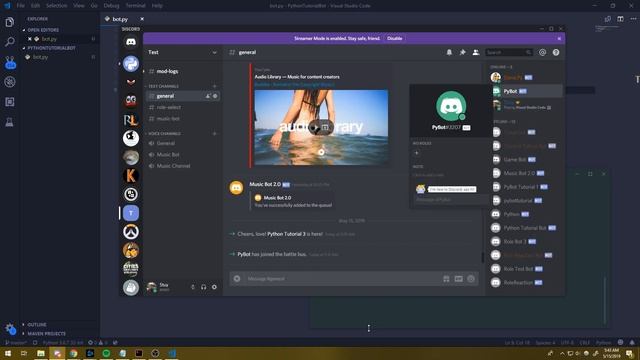The height and width of the screenshot is (360, 640).
Task: Open the Terminal menu in VS Code
Action: click(x=136, y=6)
